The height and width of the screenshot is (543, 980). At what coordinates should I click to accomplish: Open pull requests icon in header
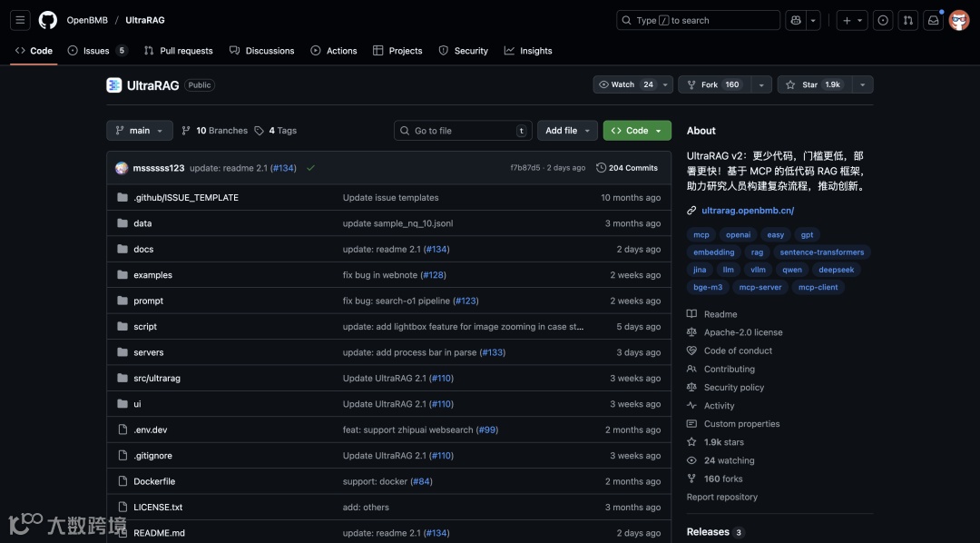coord(908,20)
